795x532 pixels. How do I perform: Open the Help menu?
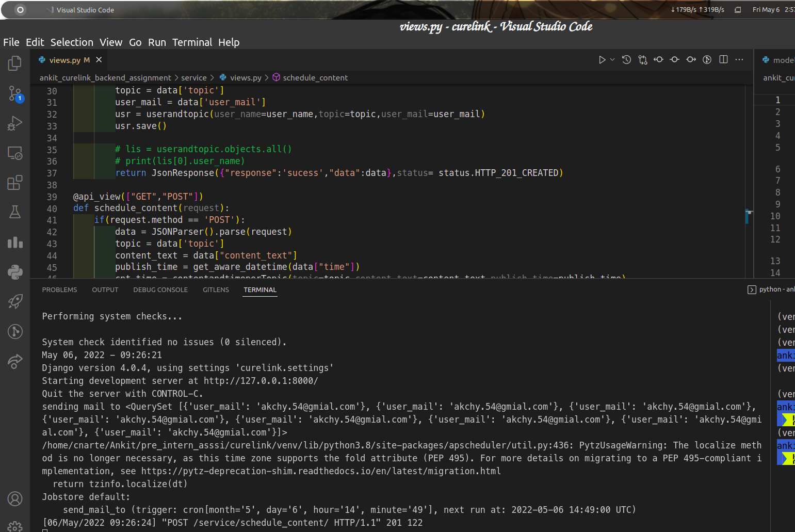(x=229, y=42)
